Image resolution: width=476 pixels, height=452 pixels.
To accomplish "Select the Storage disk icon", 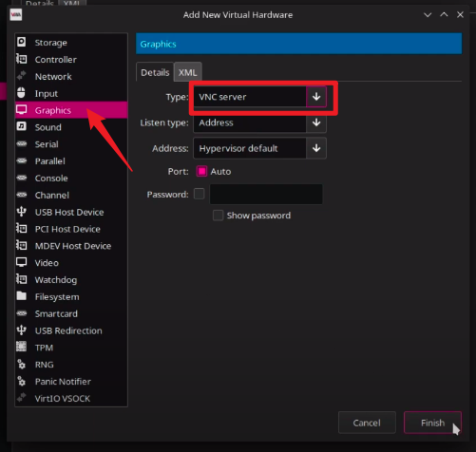I will click(22, 42).
